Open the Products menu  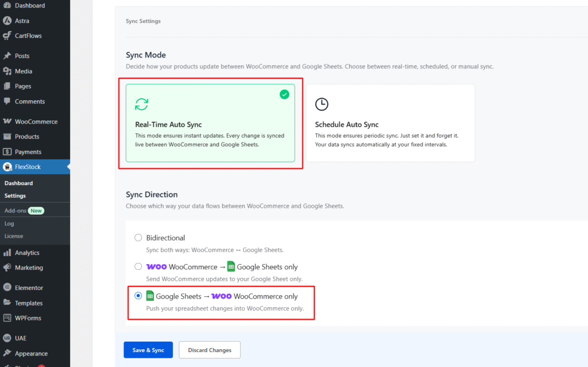coord(35,137)
